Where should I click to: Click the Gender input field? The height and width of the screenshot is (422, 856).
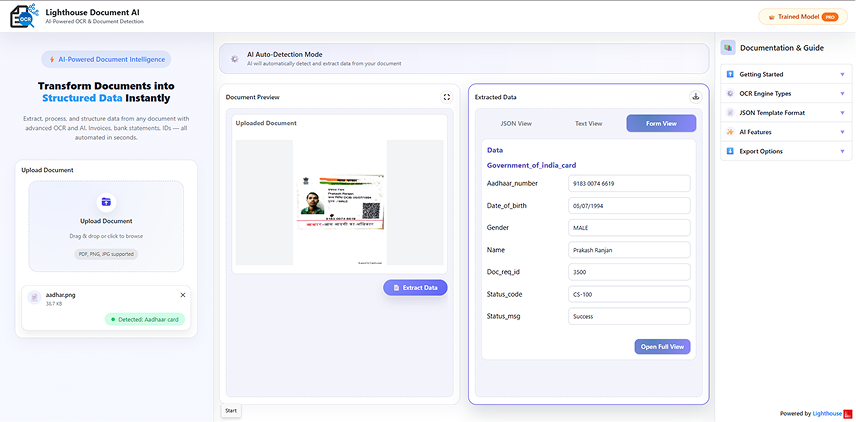point(629,228)
